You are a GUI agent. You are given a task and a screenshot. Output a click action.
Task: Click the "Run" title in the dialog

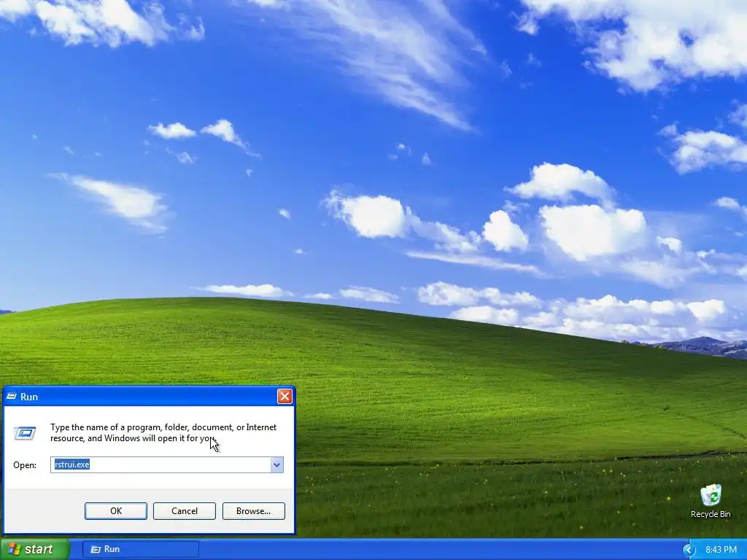(x=29, y=397)
